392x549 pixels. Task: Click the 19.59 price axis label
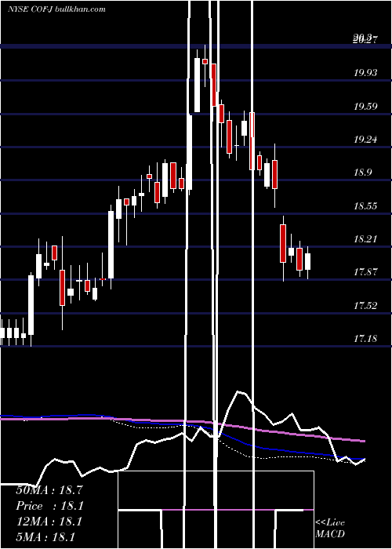coord(365,106)
